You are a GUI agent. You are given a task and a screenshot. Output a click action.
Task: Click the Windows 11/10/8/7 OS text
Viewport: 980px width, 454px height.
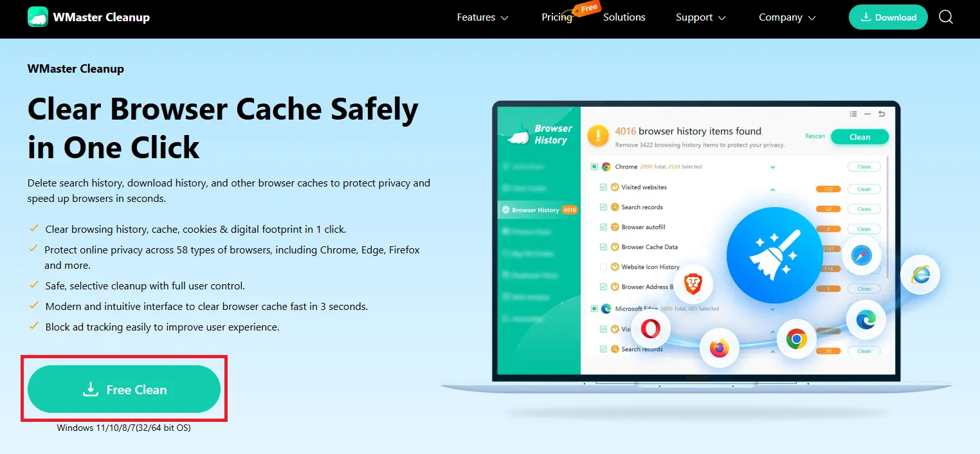123,428
